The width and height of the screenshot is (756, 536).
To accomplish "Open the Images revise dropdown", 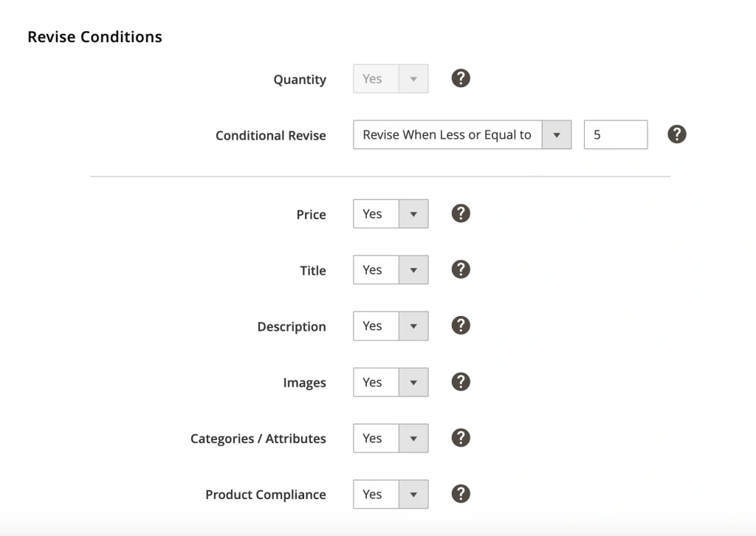I will 414,382.
